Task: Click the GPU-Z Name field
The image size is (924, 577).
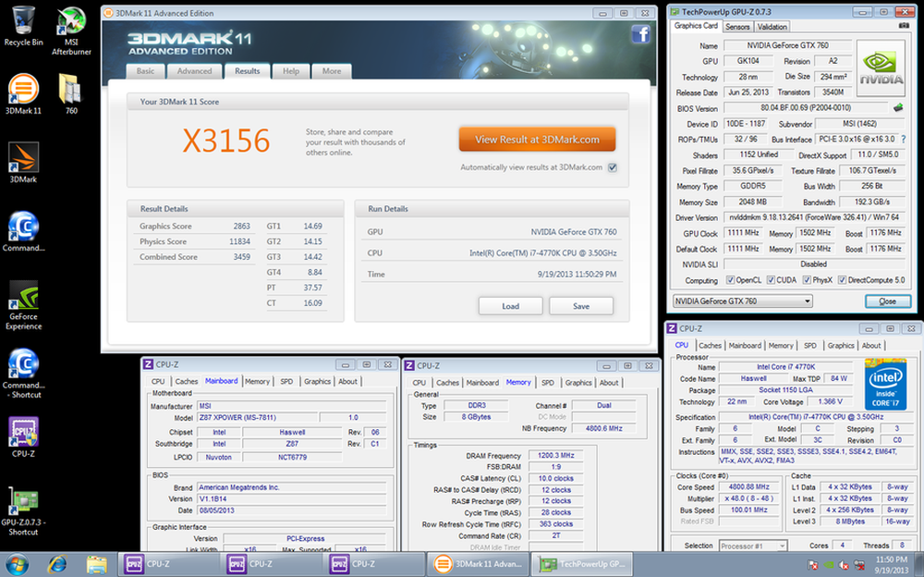Action: 787,45
